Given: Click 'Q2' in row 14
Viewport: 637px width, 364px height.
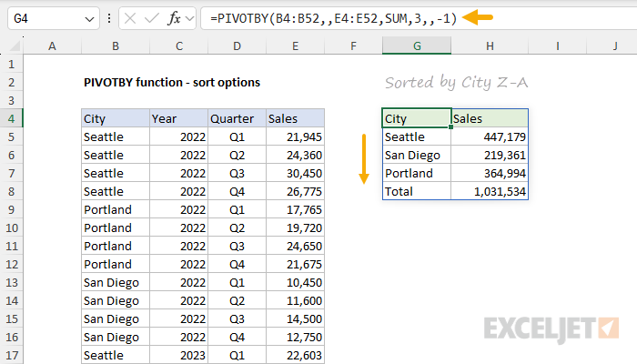Looking at the screenshot, I should [237, 300].
